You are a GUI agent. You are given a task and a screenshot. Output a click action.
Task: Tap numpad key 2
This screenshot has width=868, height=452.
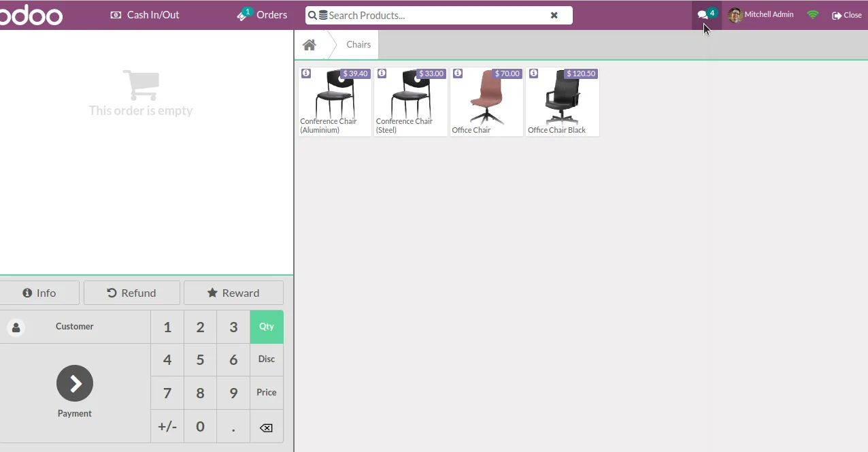coord(200,327)
